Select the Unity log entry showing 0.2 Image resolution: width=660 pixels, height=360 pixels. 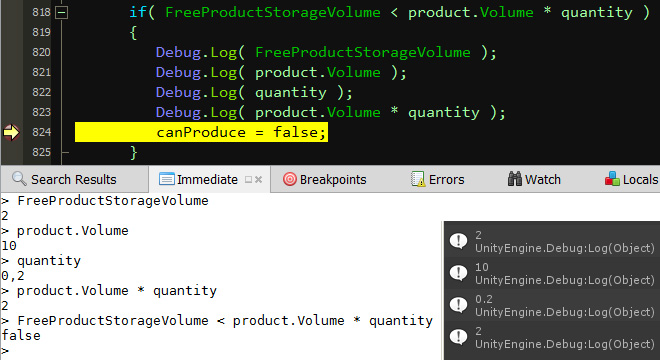[552, 305]
